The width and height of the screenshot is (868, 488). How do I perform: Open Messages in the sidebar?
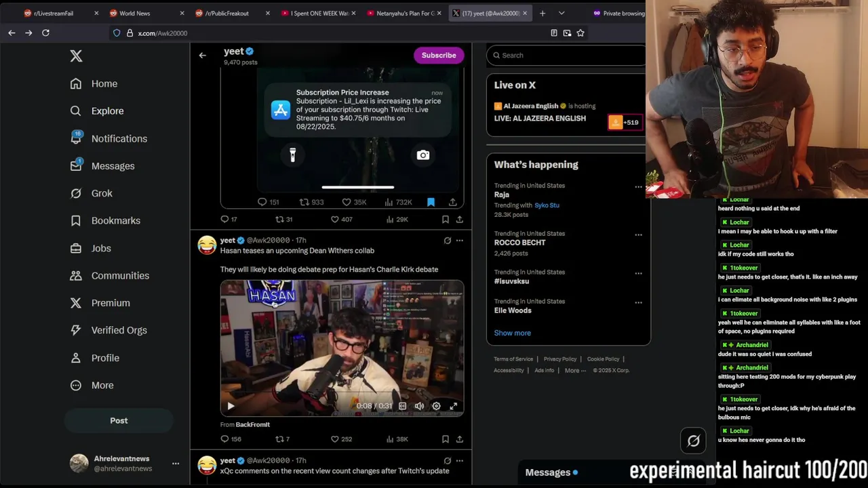pos(102,166)
